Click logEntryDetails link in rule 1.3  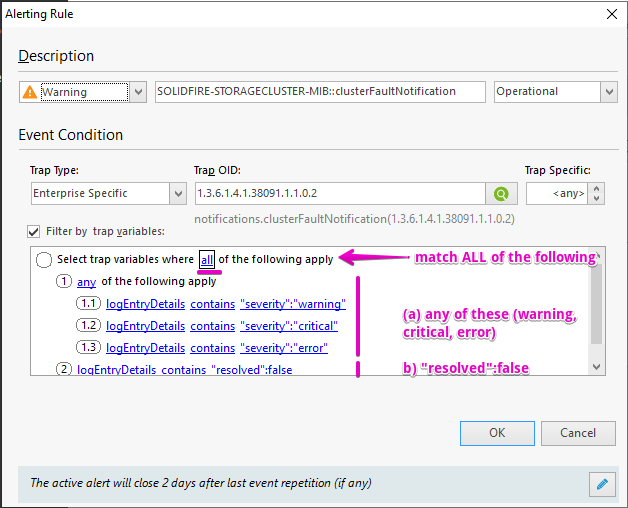click(x=145, y=348)
